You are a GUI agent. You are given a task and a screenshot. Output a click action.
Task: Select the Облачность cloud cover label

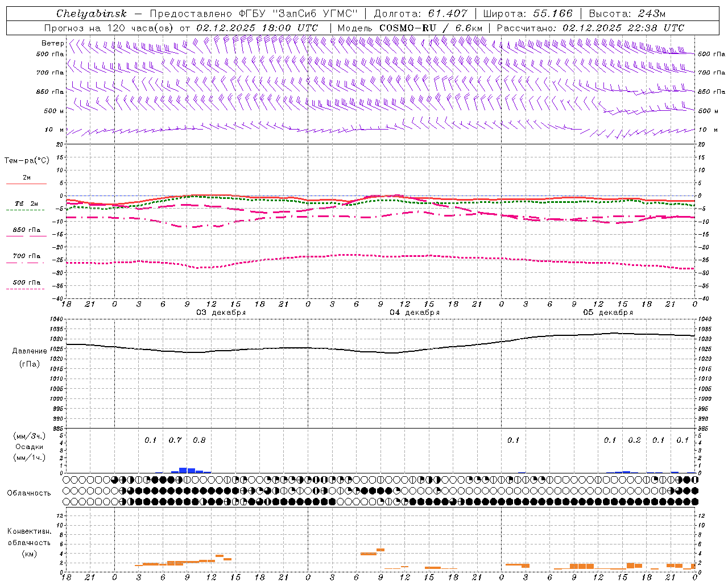click(29, 493)
